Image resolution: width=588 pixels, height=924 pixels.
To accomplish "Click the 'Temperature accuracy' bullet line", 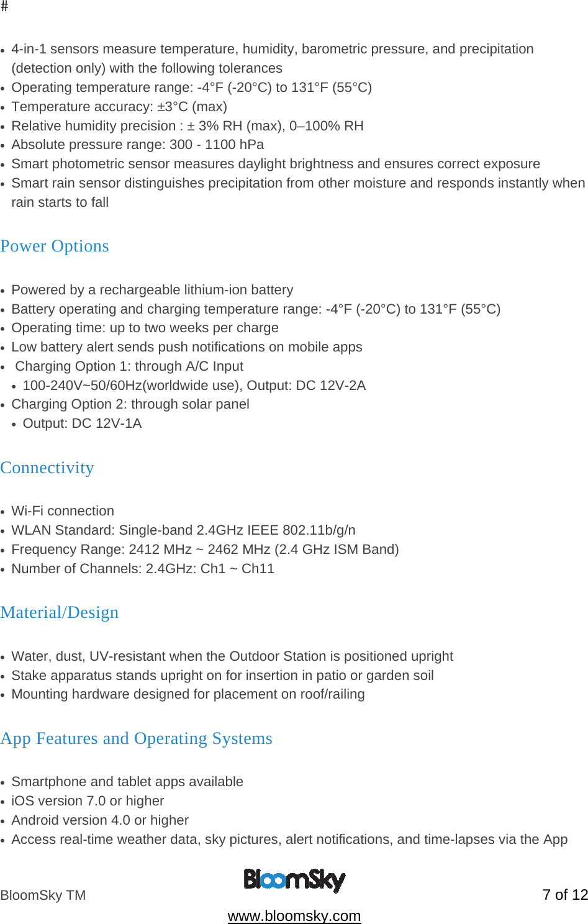I will (x=119, y=107).
